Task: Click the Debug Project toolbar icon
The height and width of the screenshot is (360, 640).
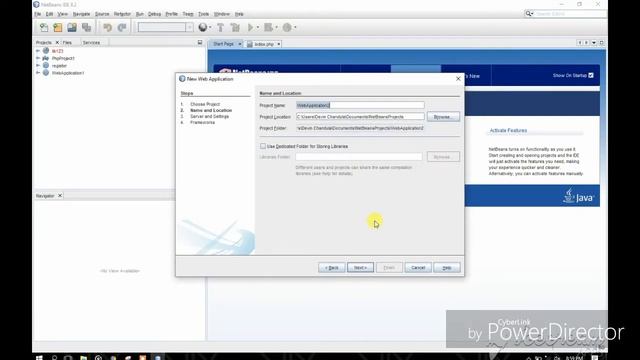Action: coord(268,27)
